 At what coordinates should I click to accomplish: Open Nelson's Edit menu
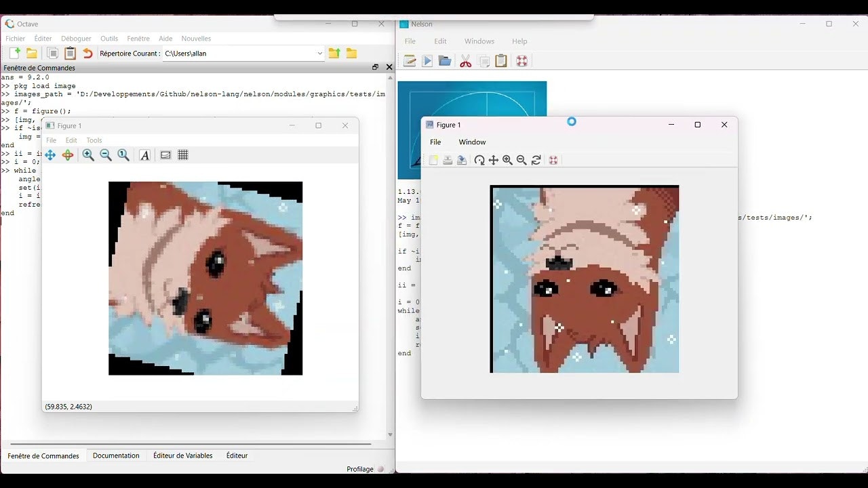pyautogui.click(x=441, y=41)
